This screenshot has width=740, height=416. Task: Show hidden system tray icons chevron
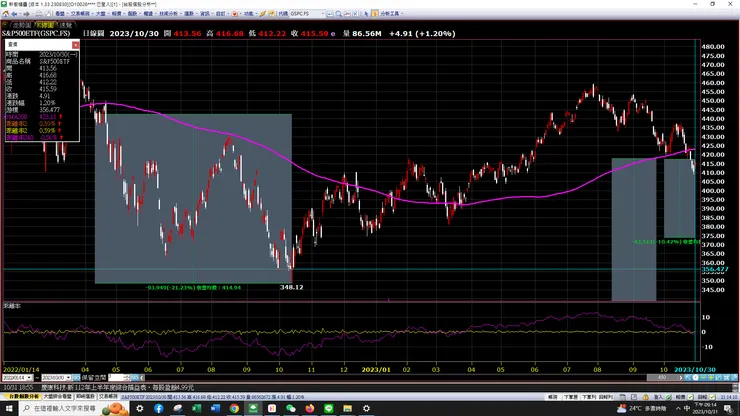point(678,408)
